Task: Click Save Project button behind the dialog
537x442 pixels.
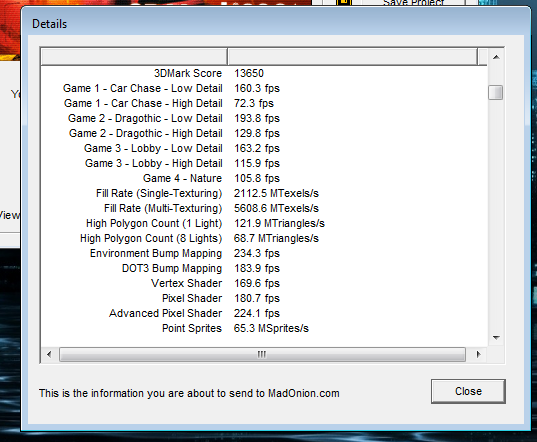Action: point(414,3)
